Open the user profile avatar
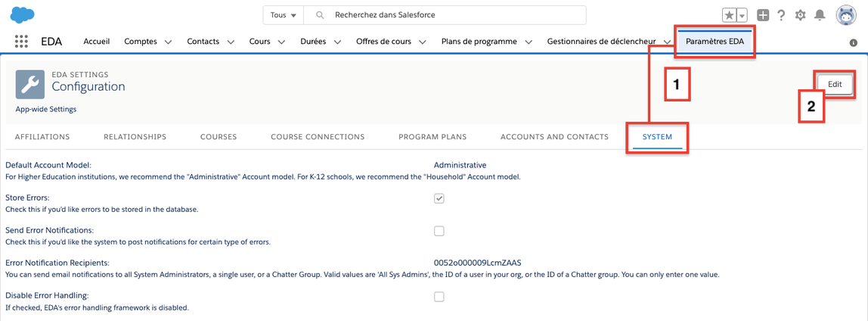The height and width of the screenshot is (321, 868). pos(845,15)
